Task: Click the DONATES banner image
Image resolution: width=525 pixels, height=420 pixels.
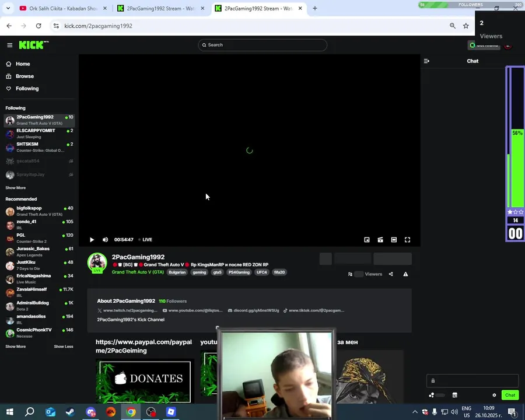Action: tap(145, 381)
